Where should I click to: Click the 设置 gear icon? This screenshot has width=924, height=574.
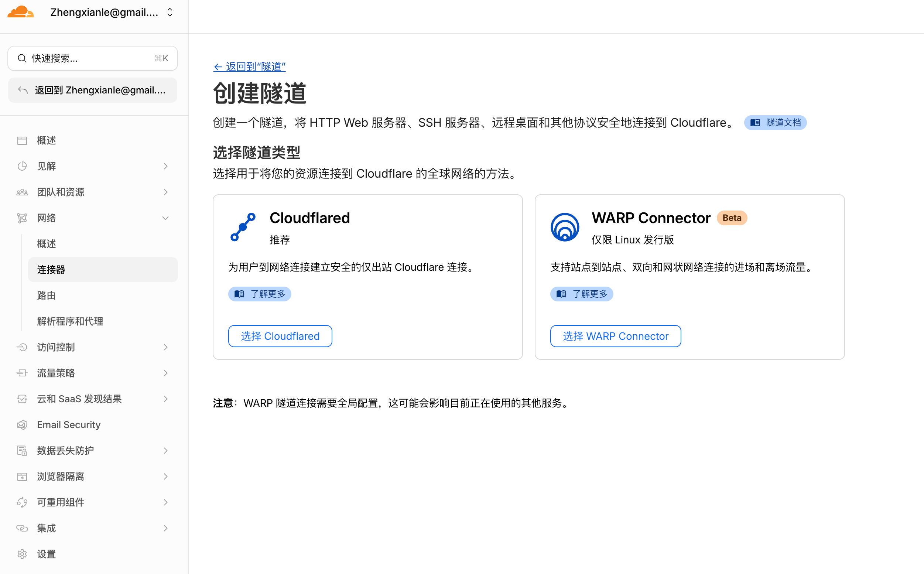[x=22, y=554]
